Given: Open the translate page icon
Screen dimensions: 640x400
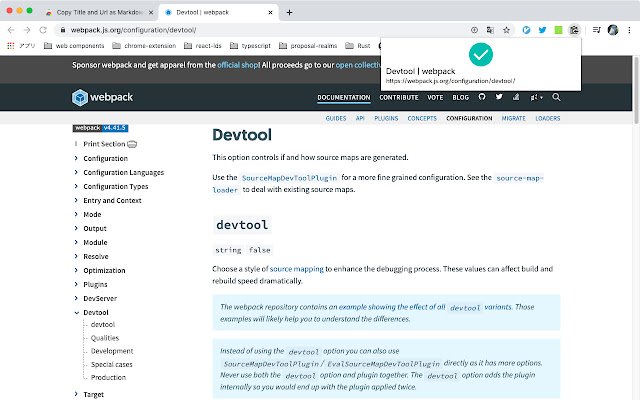Looking at the screenshot, I should [x=490, y=30].
